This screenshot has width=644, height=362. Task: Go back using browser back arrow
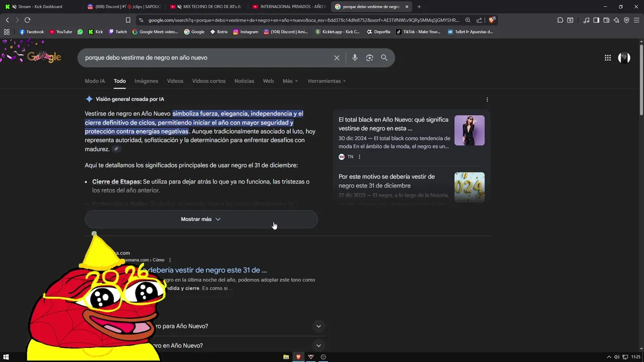pos(7,20)
